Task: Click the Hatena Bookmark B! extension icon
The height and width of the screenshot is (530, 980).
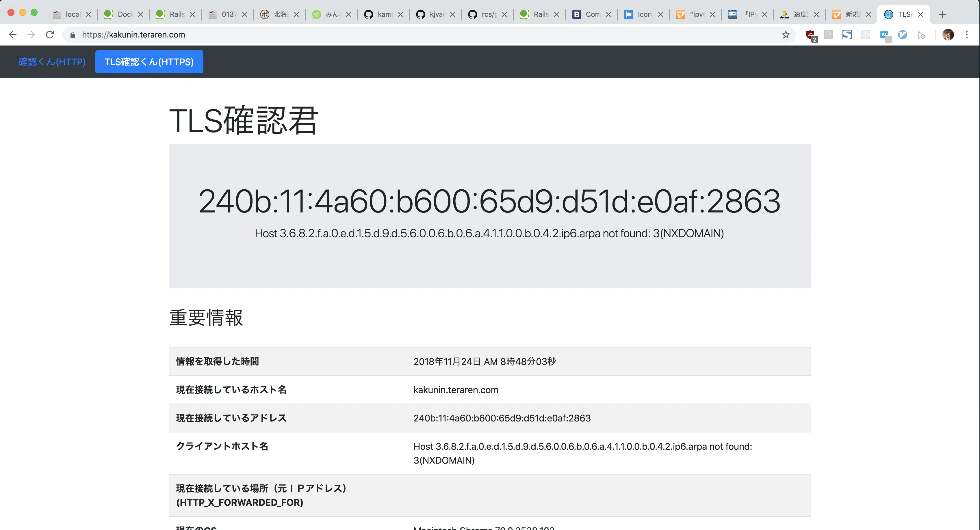Action: [884, 35]
